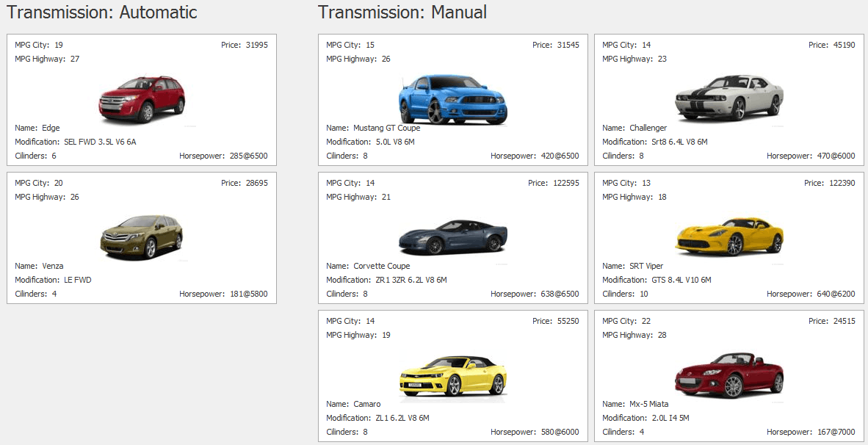Click the olive Venza car image

(142, 237)
